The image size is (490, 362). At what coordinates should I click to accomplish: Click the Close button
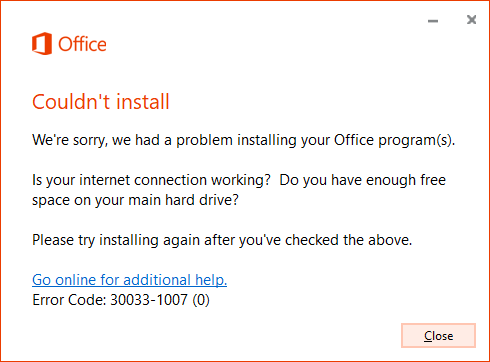438,335
